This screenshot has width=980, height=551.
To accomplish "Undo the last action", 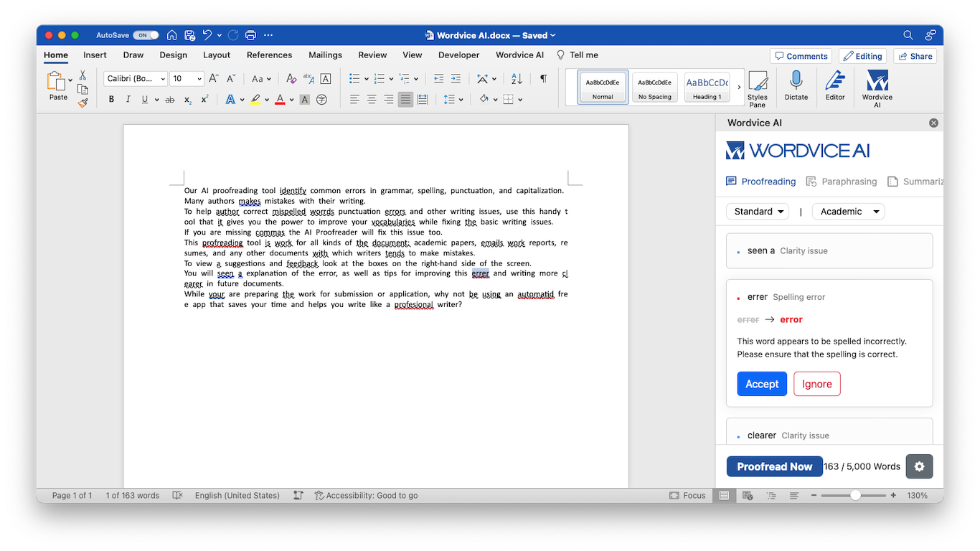I will pyautogui.click(x=207, y=35).
